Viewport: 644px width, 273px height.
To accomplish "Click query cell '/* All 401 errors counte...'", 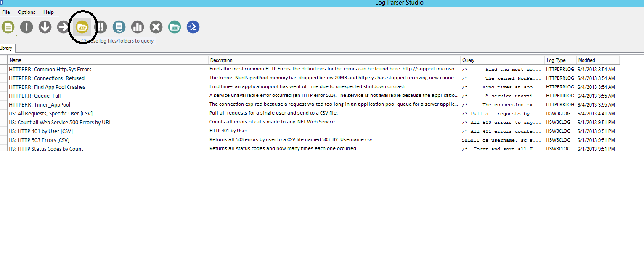I will [x=501, y=131].
